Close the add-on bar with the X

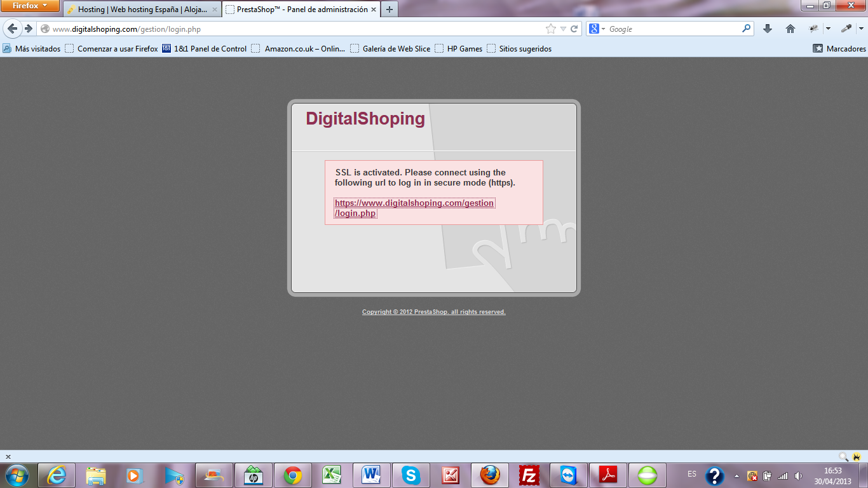point(8,456)
